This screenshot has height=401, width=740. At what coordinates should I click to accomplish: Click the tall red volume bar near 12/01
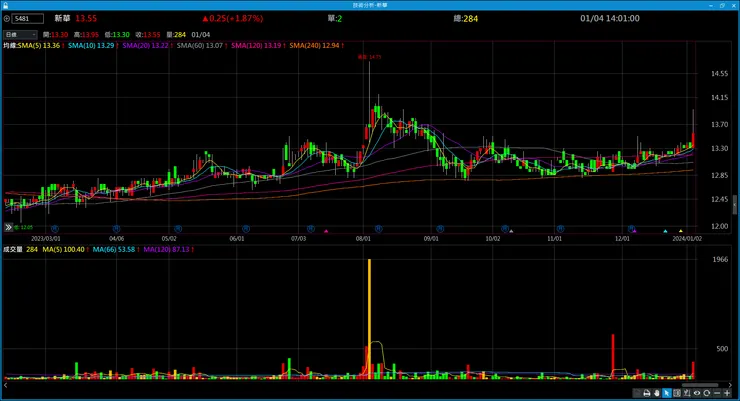click(x=613, y=356)
